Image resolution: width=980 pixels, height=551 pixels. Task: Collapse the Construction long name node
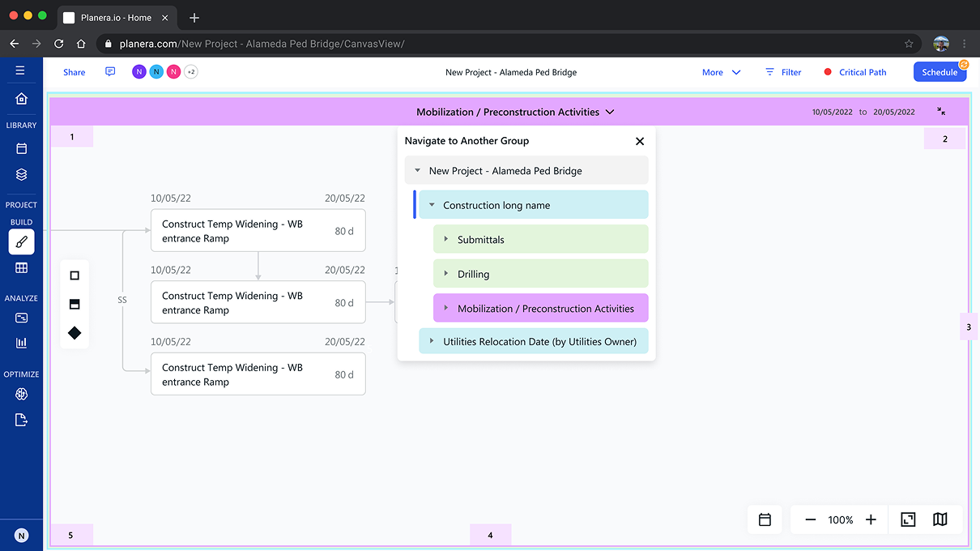point(432,205)
